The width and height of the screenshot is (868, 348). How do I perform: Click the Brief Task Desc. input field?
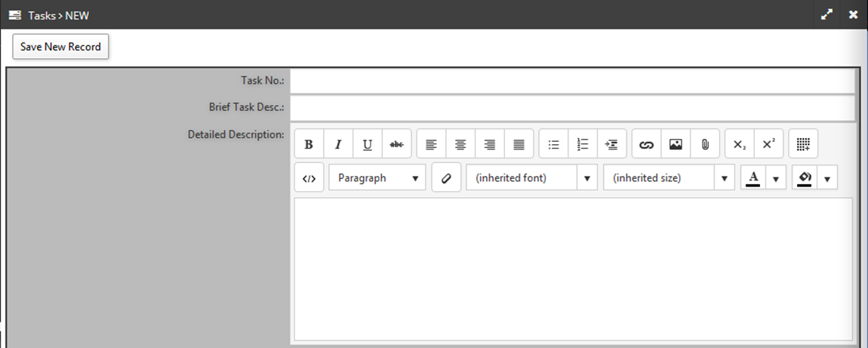point(573,108)
